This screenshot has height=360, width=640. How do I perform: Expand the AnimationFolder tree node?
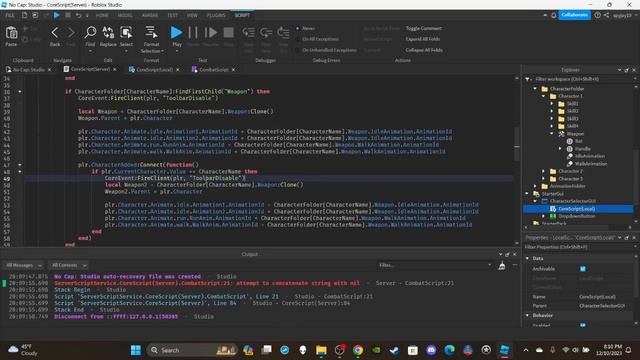coord(535,186)
